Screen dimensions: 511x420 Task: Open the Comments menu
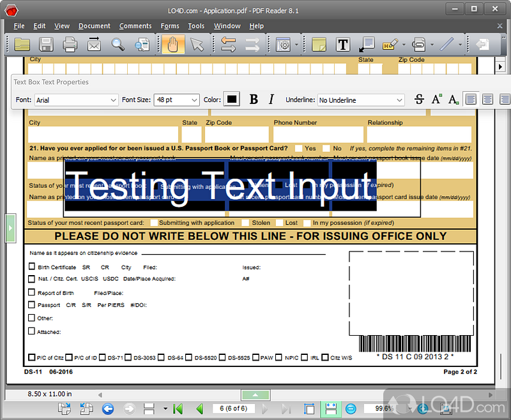coord(135,26)
